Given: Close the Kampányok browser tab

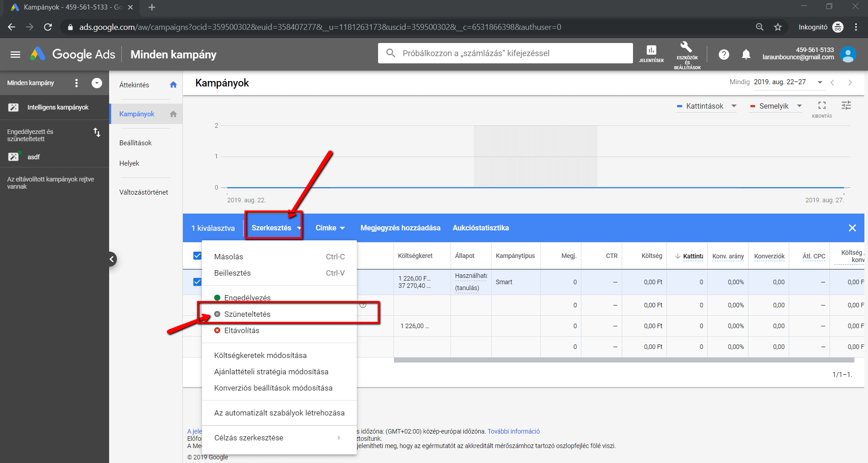Looking at the screenshot, I should 130,7.
